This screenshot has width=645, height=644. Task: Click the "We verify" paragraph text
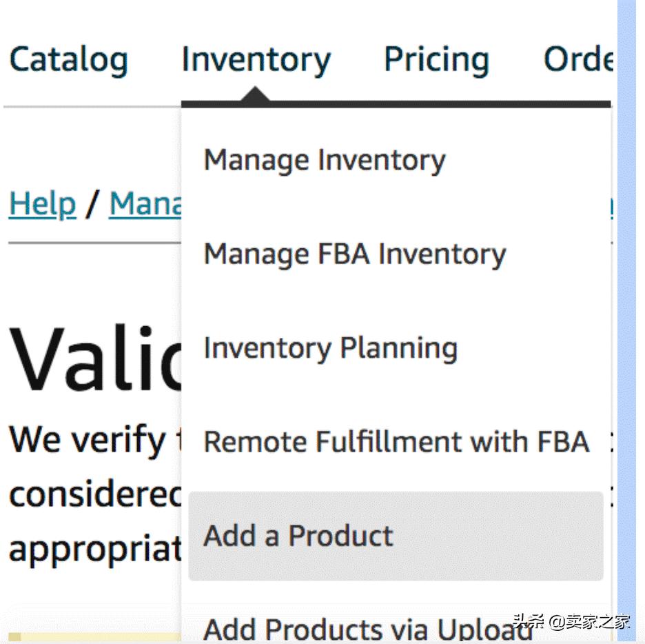(x=88, y=440)
